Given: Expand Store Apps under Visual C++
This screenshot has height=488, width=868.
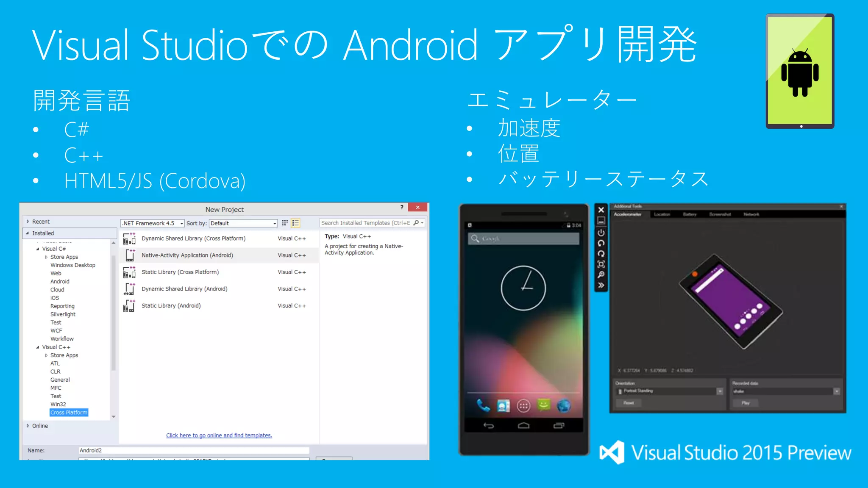Looking at the screenshot, I should [x=46, y=355].
